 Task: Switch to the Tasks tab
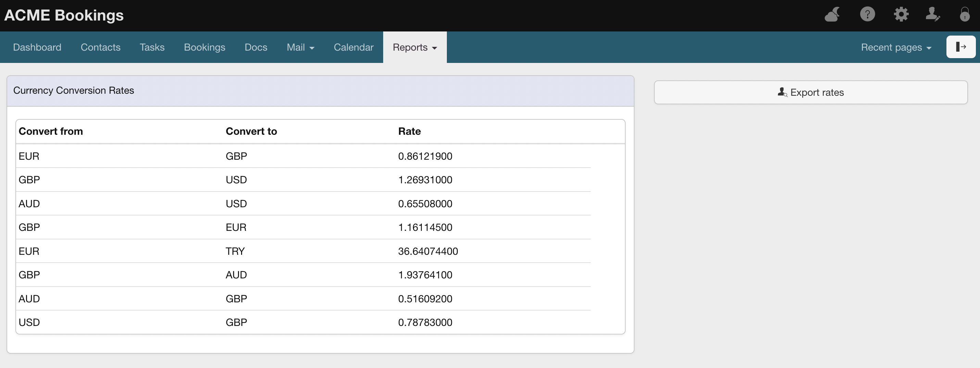pos(152,47)
